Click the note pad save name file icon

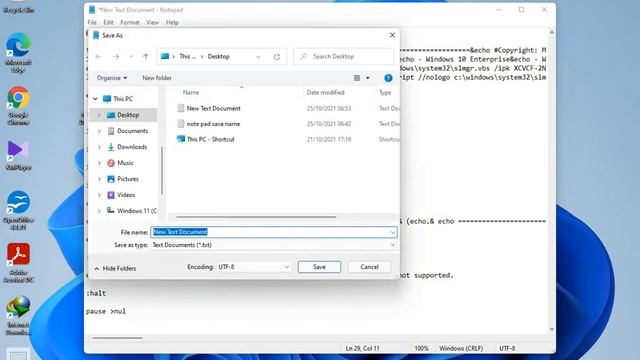pos(181,124)
